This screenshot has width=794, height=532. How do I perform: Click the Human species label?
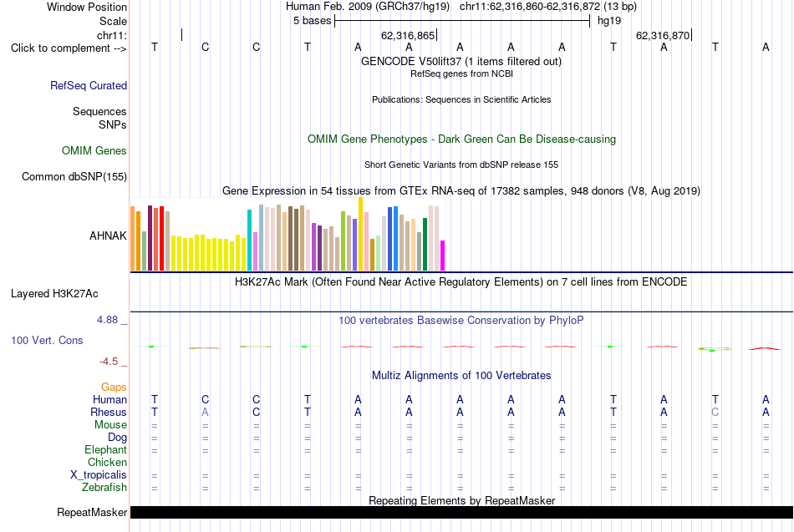(109, 400)
